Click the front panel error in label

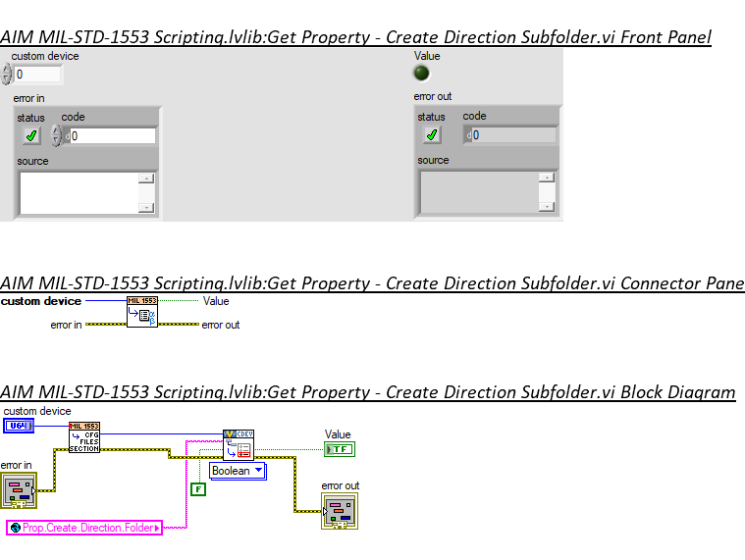click(28, 98)
